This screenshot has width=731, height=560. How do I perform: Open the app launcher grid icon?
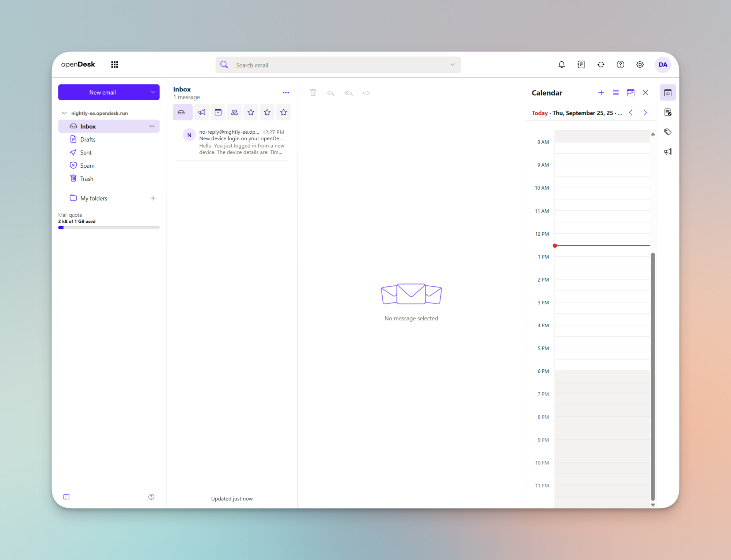click(x=114, y=64)
